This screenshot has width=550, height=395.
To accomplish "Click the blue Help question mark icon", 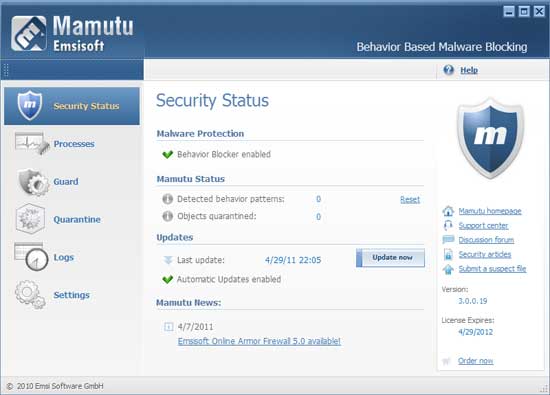I will pos(448,70).
